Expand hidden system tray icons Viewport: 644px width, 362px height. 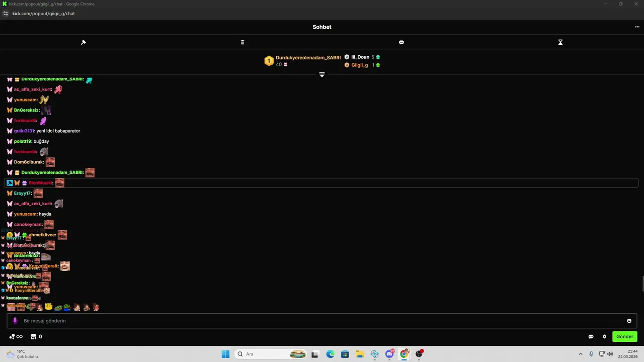pyautogui.click(x=581, y=354)
